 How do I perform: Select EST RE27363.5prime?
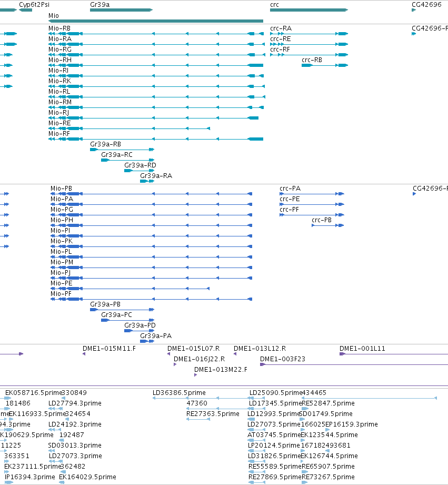pyautogui.click(x=213, y=413)
